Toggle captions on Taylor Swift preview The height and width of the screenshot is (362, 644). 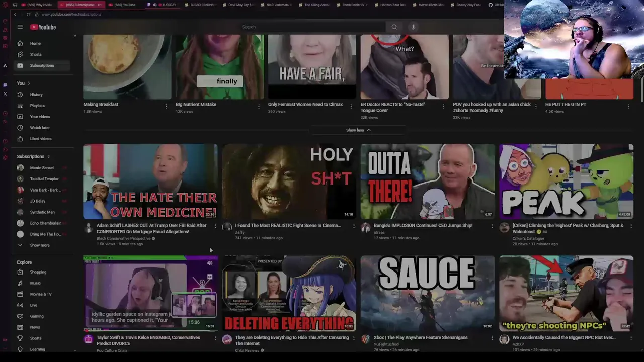click(210, 276)
